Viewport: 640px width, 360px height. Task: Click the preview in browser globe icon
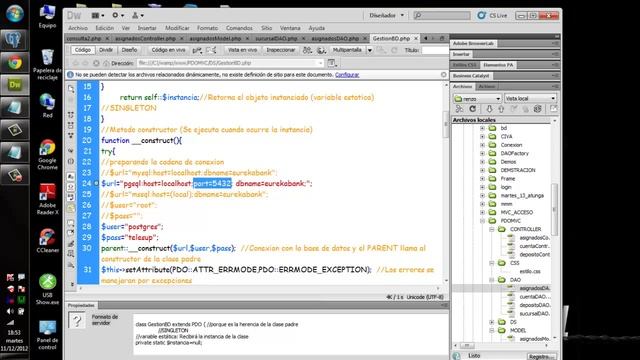(x=322, y=50)
